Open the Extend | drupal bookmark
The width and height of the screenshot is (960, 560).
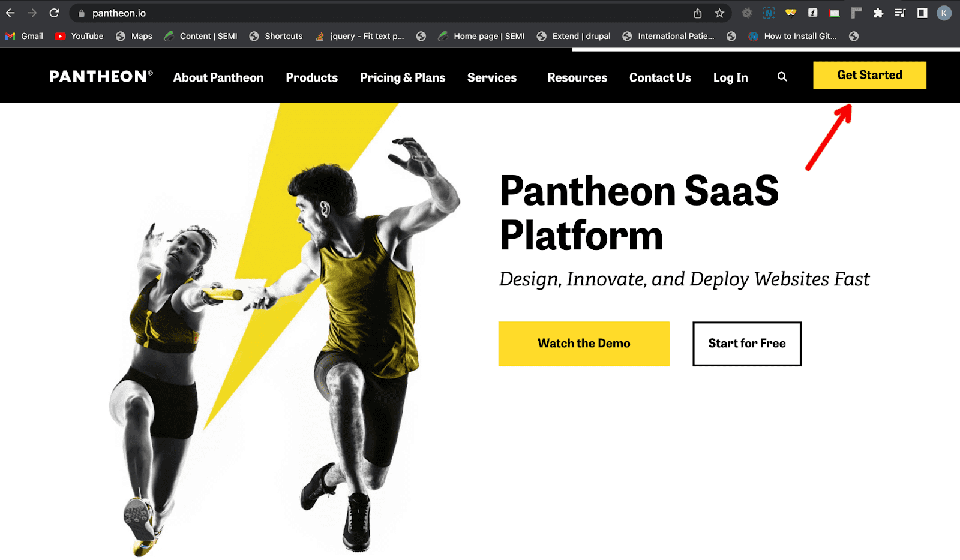[574, 36]
